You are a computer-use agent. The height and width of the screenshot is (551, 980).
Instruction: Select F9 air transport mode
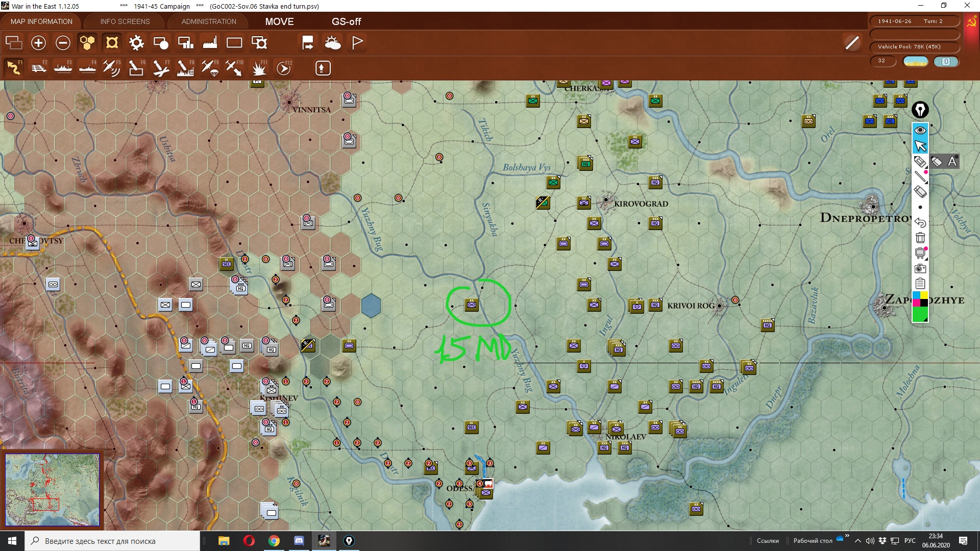coord(210,68)
